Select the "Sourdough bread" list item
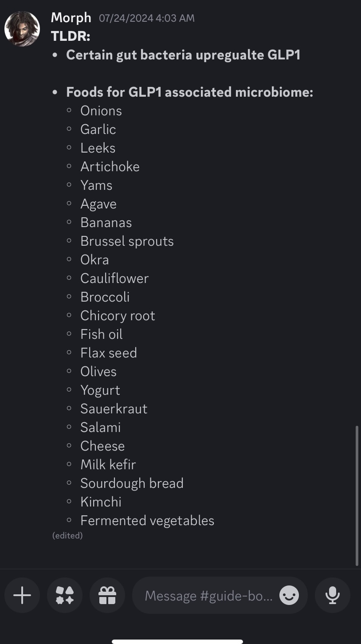Image resolution: width=361 pixels, height=644 pixels. [x=132, y=483]
